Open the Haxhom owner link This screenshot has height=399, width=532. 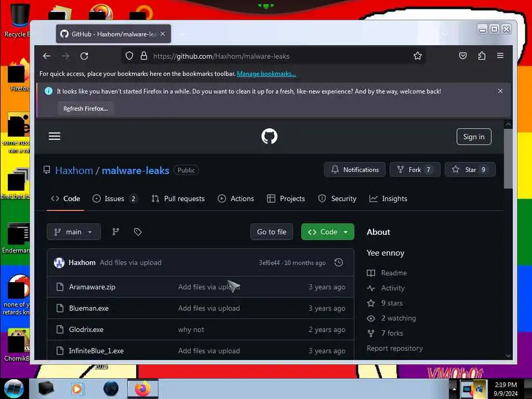74,170
